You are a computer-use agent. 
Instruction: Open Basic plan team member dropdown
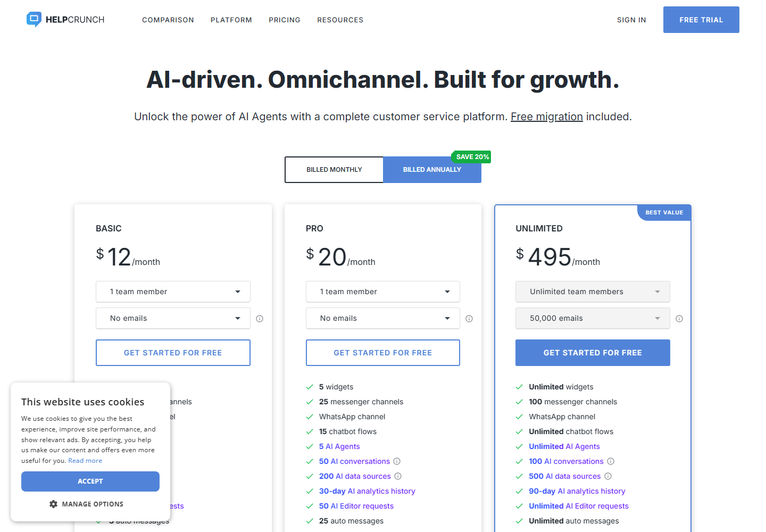173,292
